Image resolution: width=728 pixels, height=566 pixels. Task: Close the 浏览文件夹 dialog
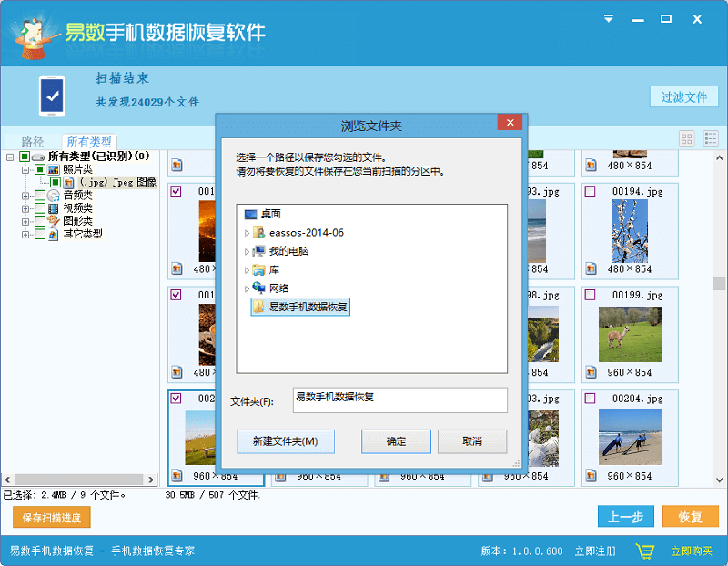(510, 123)
